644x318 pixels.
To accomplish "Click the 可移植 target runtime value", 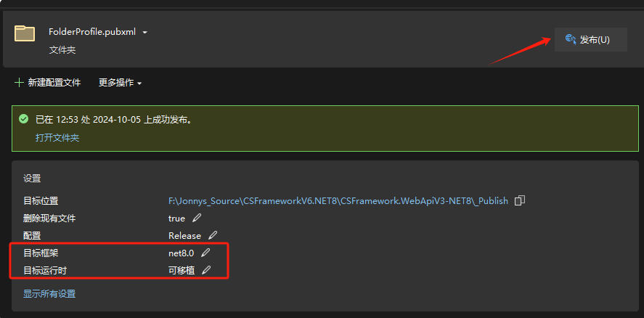I will [x=182, y=270].
